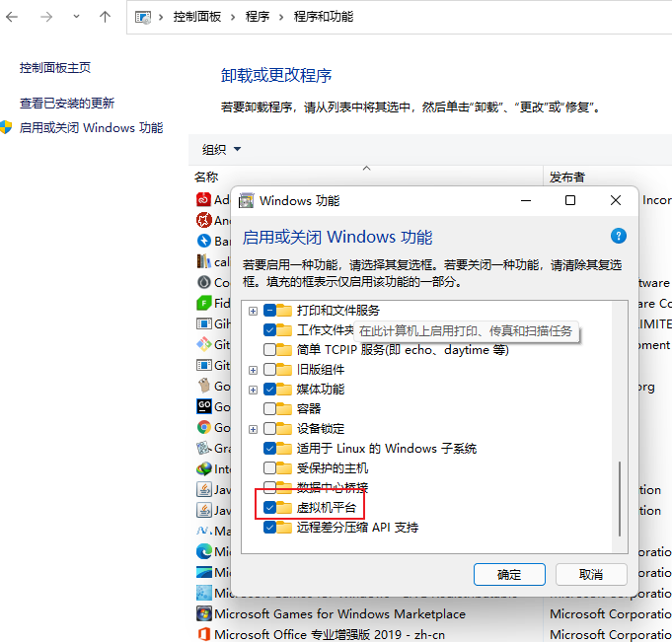Click the folder icon next to 虚拟机平台

(x=285, y=508)
